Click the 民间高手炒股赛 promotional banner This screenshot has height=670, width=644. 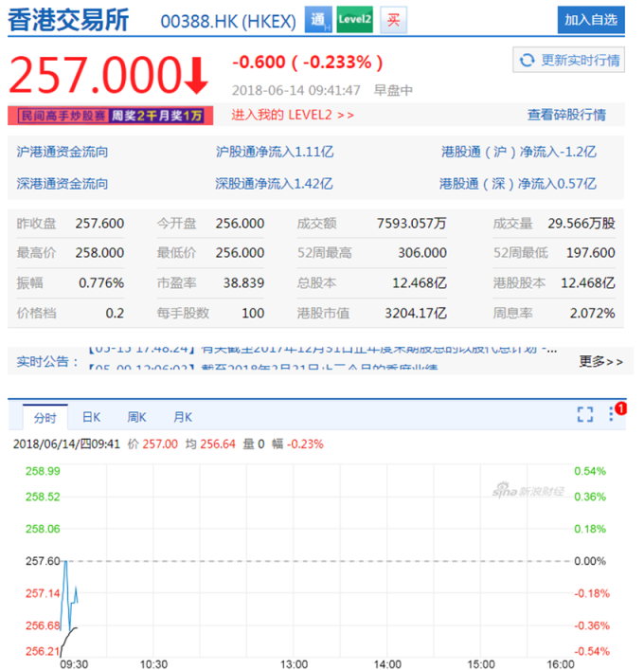pos(110,116)
